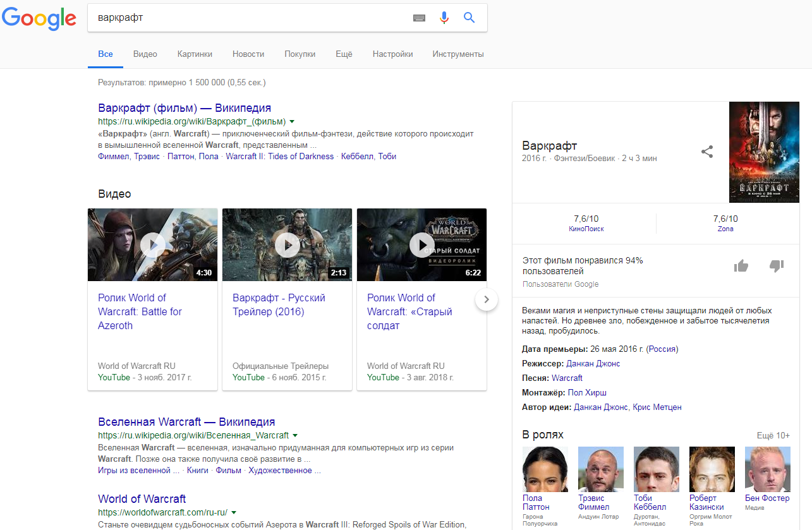Open editor Пол Хирш link

tap(587, 393)
